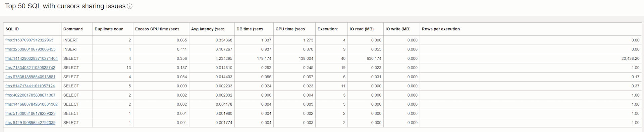The width and height of the screenshot is (644, 132).
Task: Select the 0.334368 avg latency cell
Action: tap(212, 40)
